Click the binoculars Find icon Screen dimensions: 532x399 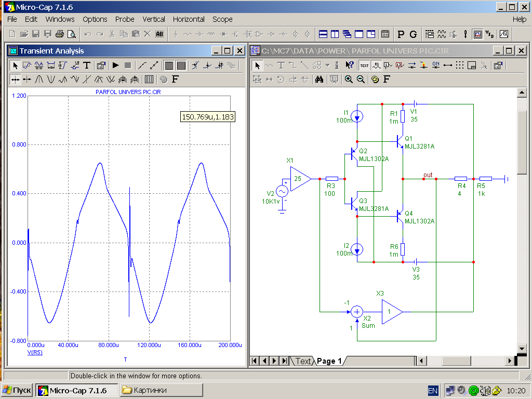pos(320,79)
